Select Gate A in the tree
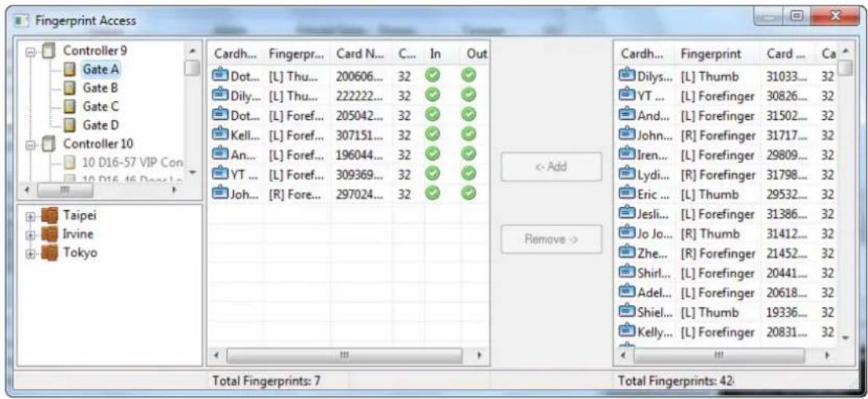This screenshot has height=399, width=868. click(x=100, y=70)
